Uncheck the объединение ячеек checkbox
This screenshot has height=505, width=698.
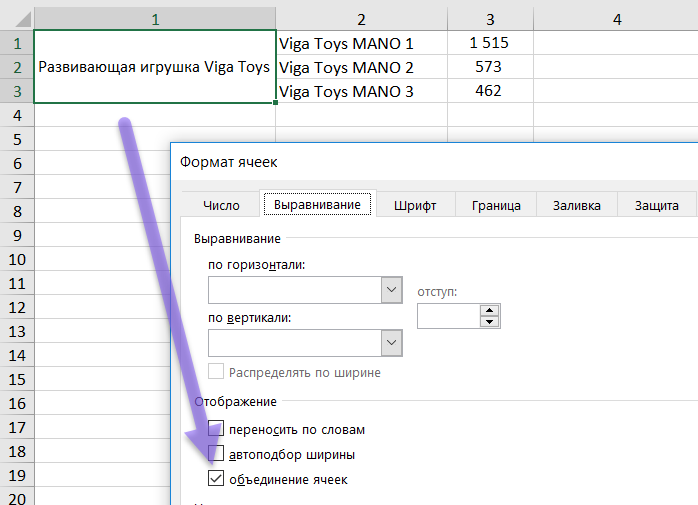click(x=216, y=479)
